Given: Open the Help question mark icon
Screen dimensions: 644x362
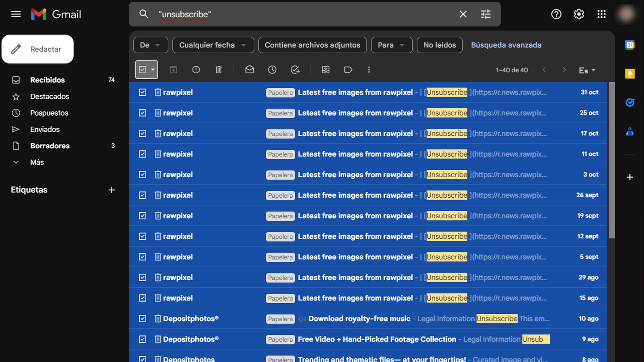Looking at the screenshot, I should tap(556, 14).
